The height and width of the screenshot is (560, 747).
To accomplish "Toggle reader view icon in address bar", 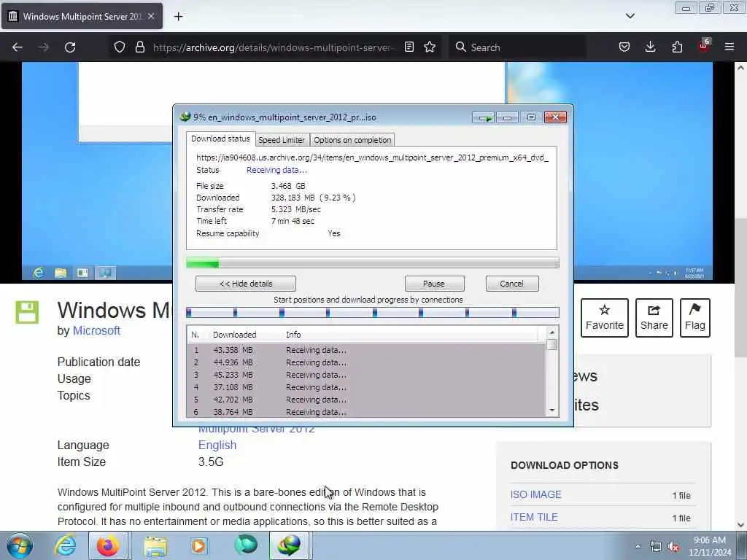I will coord(409,47).
